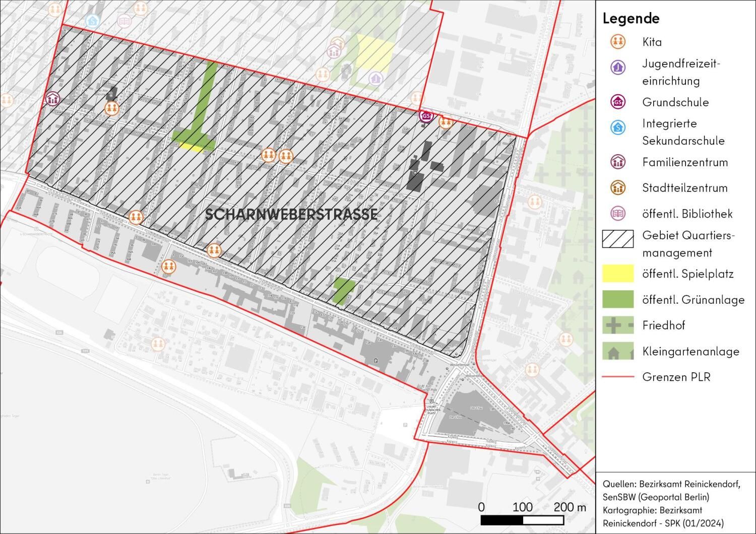Viewport: 756px width, 534px height.
Task: Click the Grundschule GS marker on the map
Action: [426, 116]
